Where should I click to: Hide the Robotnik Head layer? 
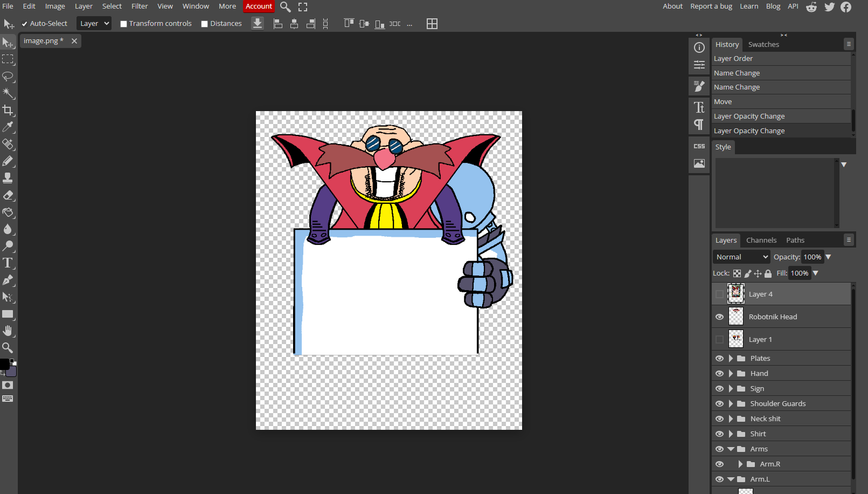click(x=719, y=317)
